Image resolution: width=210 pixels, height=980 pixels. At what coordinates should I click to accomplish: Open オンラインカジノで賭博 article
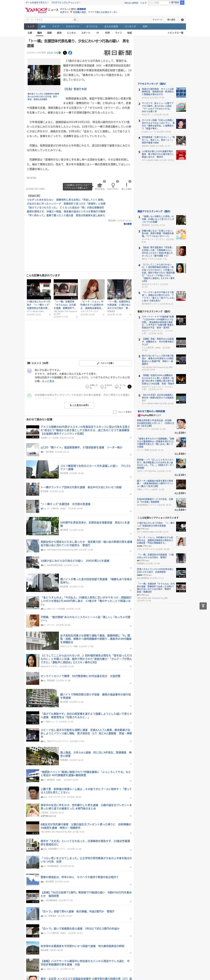tap(80, 676)
